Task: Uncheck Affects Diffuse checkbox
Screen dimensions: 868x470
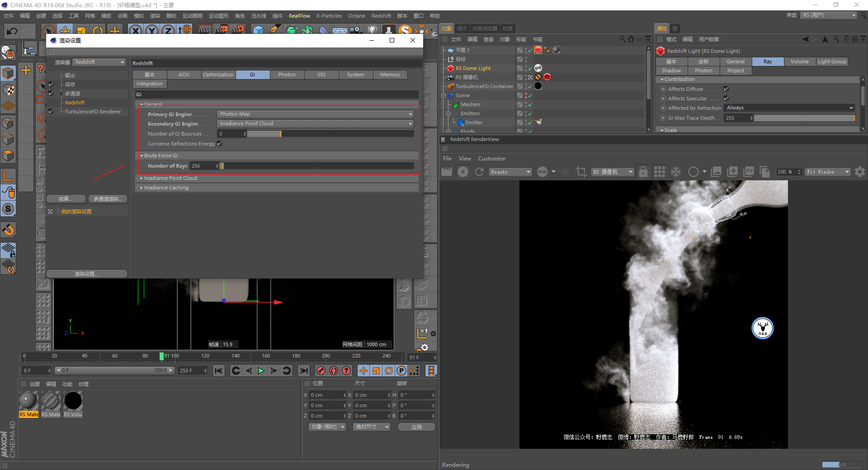Action: click(x=726, y=89)
